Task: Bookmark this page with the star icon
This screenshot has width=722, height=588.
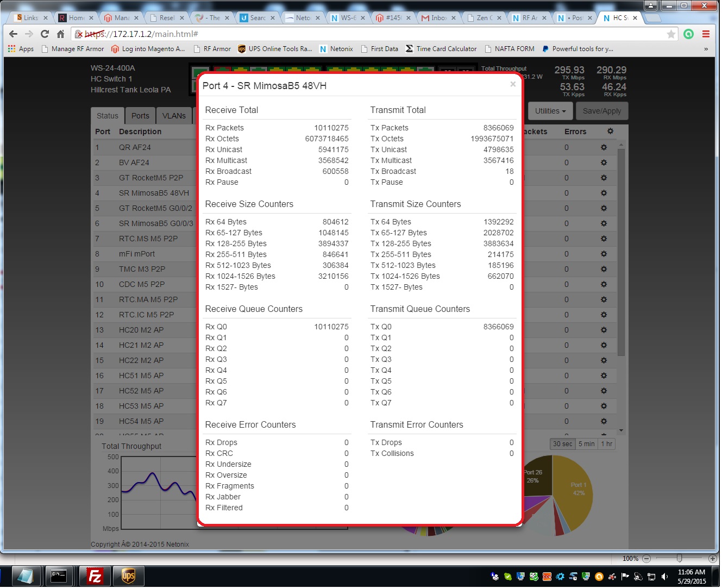Action: (671, 34)
